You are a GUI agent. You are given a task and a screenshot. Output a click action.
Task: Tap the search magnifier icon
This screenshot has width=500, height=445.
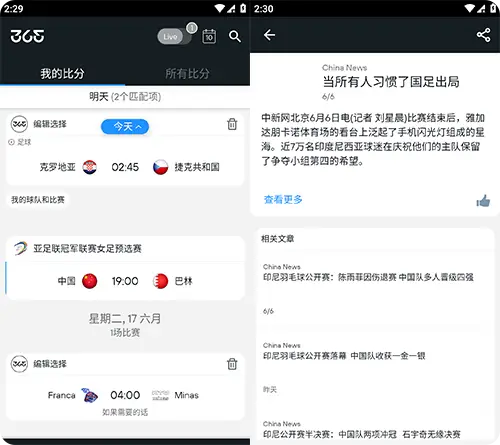pyautogui.click(x=235, y=36)
